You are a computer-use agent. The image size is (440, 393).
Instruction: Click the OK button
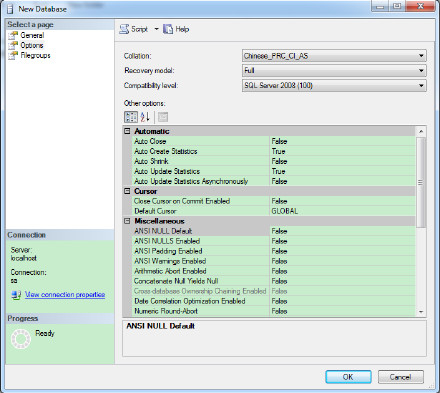(348, 377)
